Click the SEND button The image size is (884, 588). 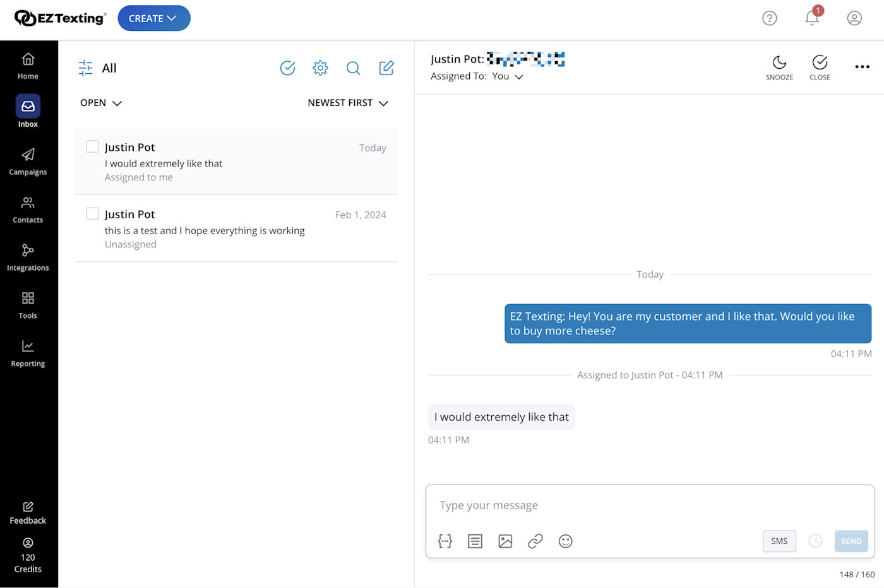[851, 541]
